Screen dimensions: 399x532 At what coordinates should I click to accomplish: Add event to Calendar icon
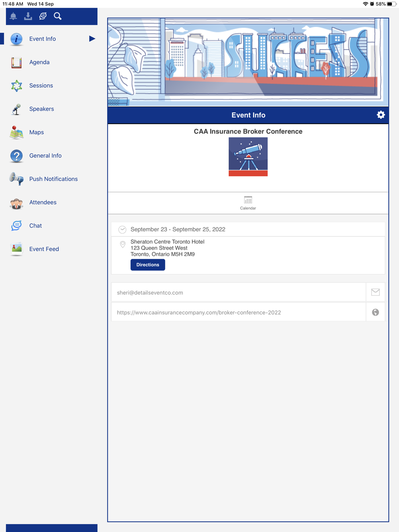(x=248, y=200)
